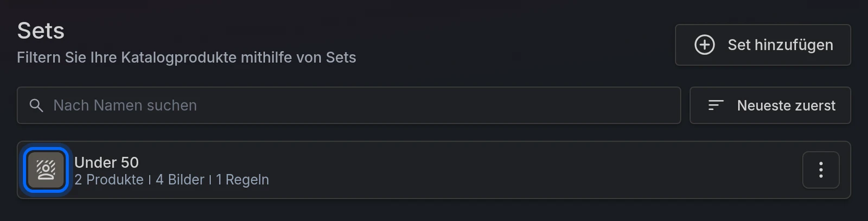Open the Neueste zuerst sort dropdown
868x221 pixels.
pos(770,105)
